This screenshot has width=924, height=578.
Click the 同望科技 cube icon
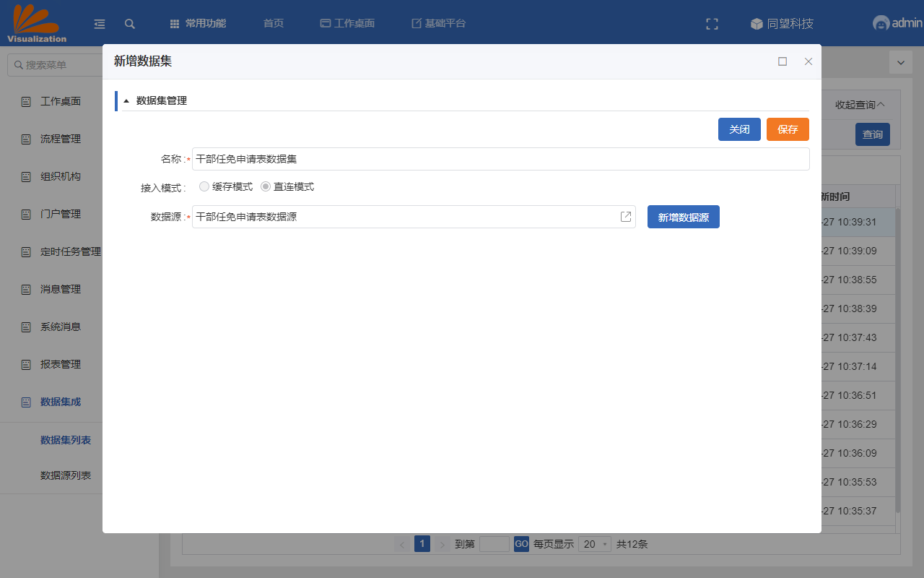(757, 24)
